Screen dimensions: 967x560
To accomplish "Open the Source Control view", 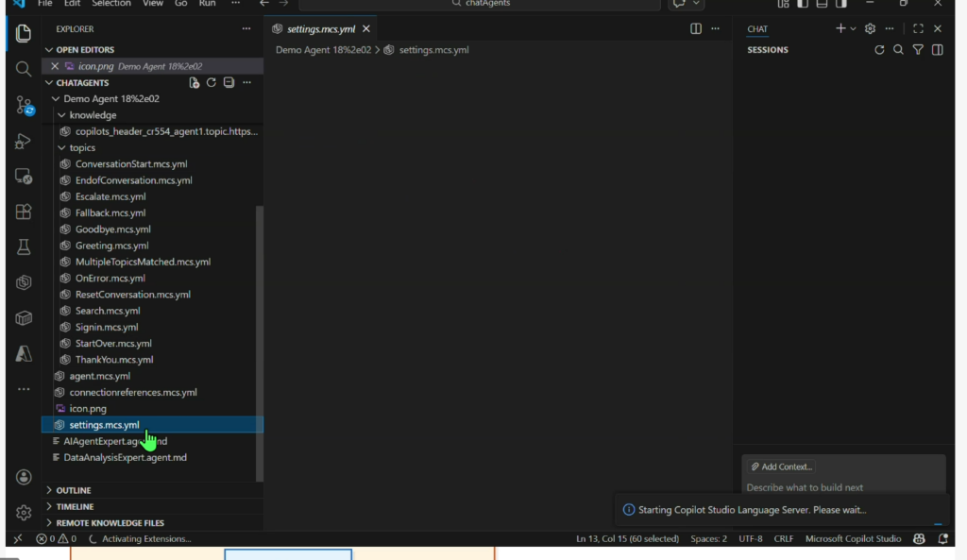I will 24,105.
